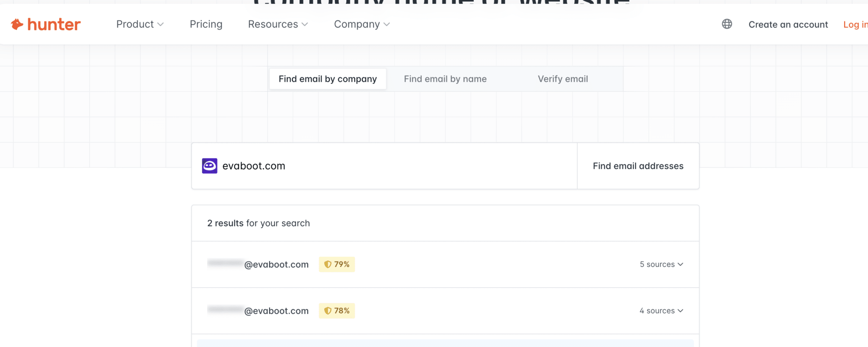Expand the 4 sources list for second result

(660, 311)
